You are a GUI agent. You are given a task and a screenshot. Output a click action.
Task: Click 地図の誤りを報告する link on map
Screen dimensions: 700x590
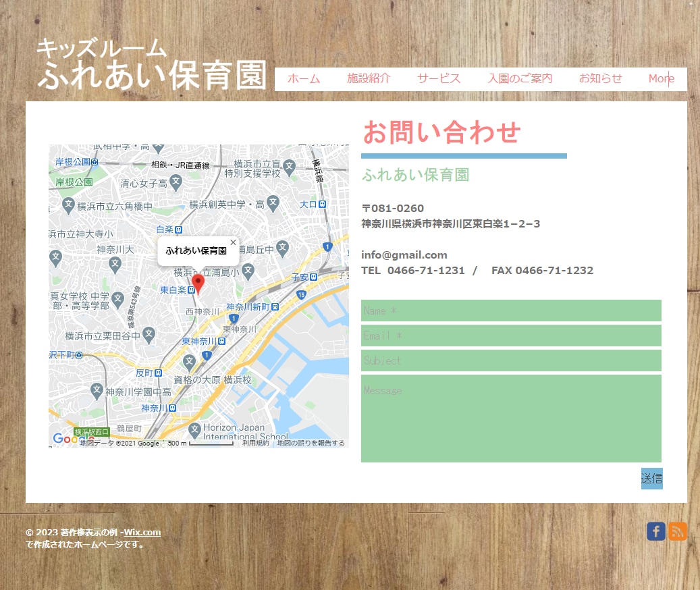coord(311,443)
